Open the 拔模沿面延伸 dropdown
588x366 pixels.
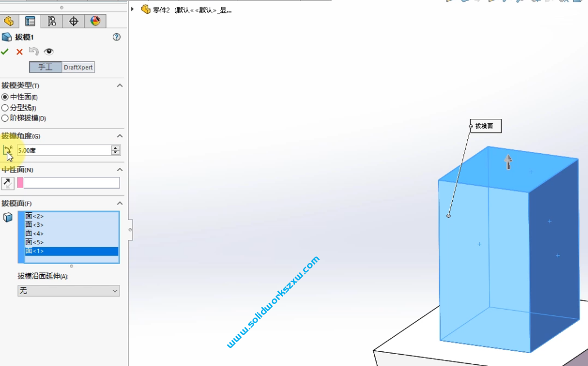(68, 291)
